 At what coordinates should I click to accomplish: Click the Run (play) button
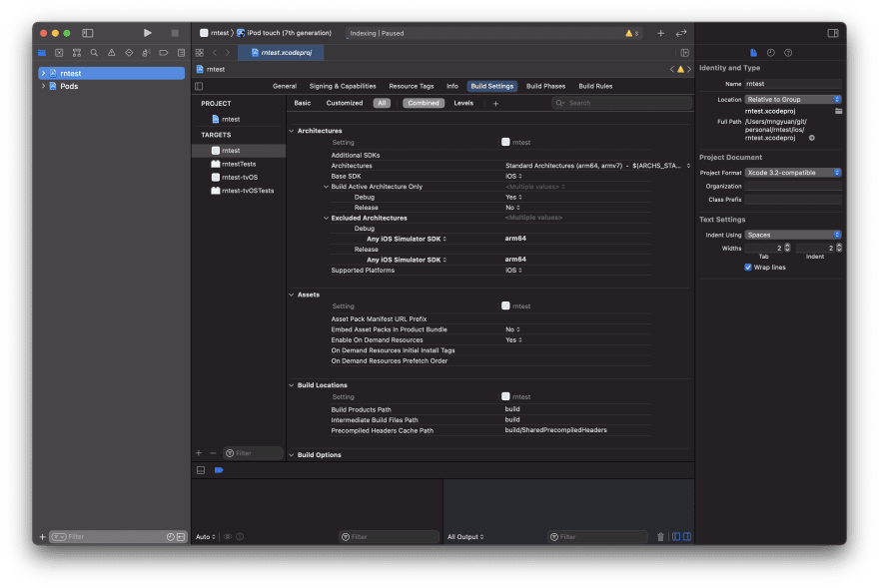(x=148, y=33)
